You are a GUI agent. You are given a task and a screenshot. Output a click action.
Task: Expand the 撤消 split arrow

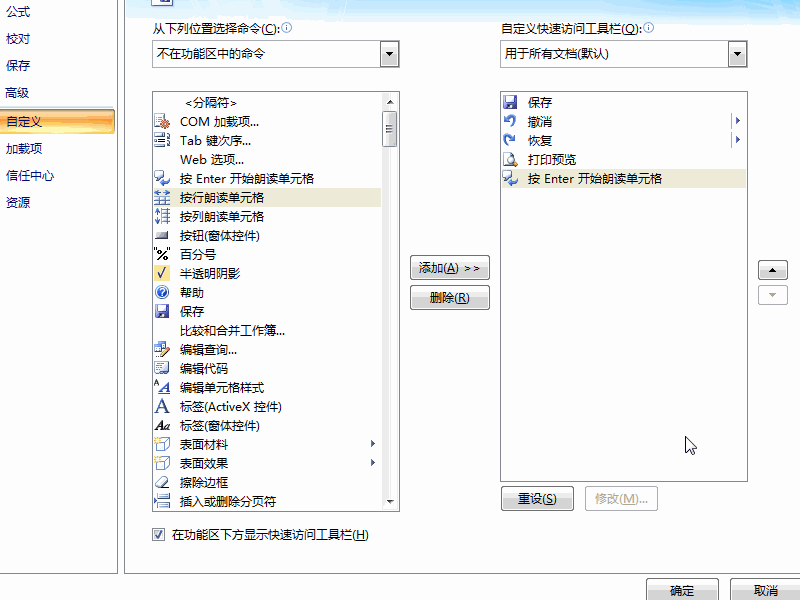coord(738,121)
